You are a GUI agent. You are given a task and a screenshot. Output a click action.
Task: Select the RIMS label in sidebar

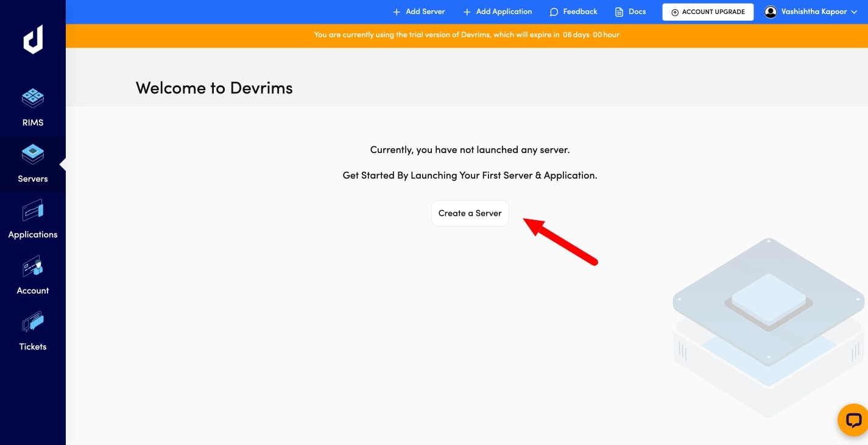(x=33, y=123)
